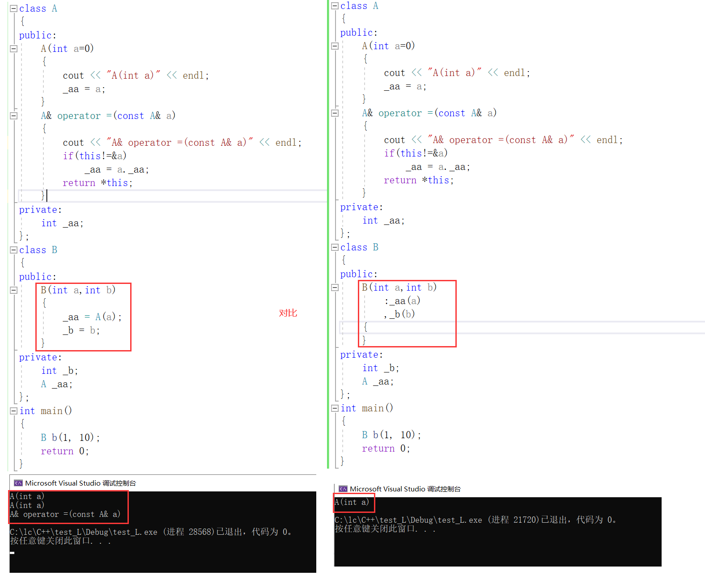Click '_aa = a._aa;' line in left editor
The image size is (705, 588).
(x=117, y=169)
